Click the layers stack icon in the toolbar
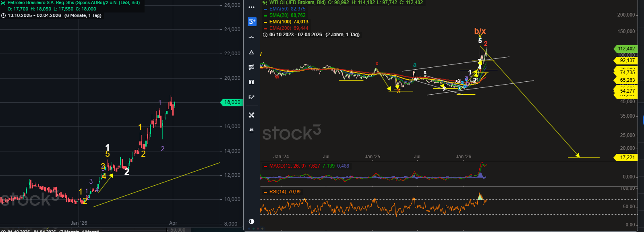The image size is (644, 232). [252, 130]
